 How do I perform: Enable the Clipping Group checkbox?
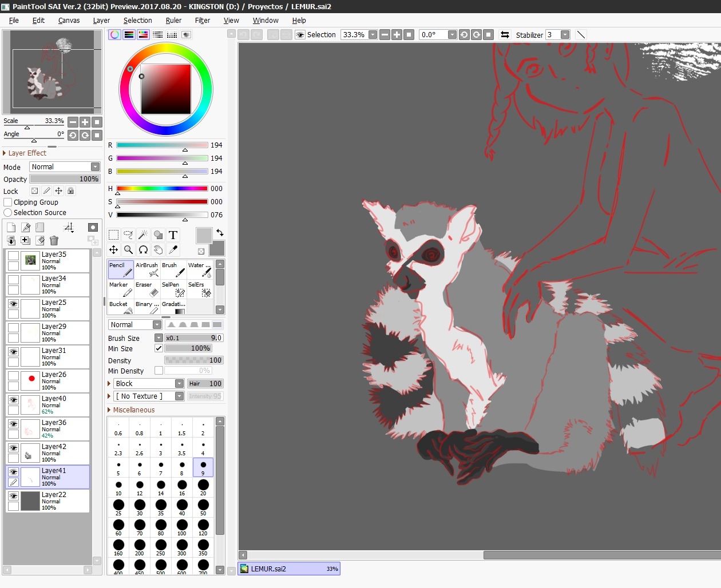(8, 202)
